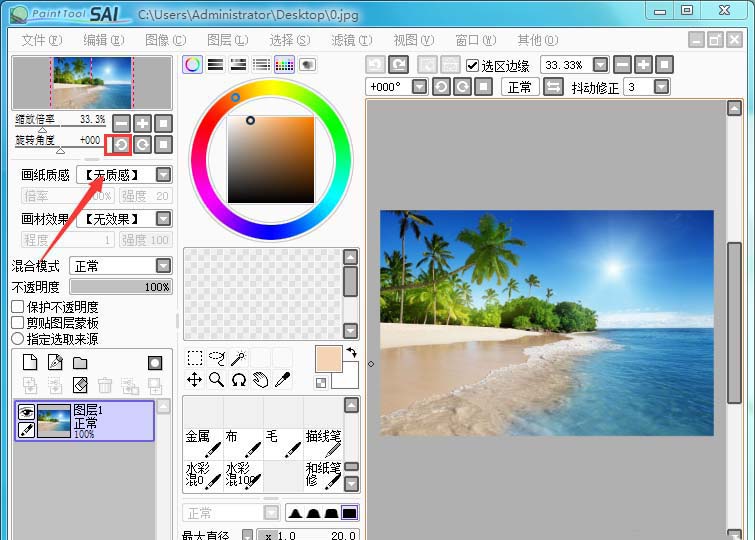The image size is (755, 540).
Task: Create a new layer folder
Action: 80,363
